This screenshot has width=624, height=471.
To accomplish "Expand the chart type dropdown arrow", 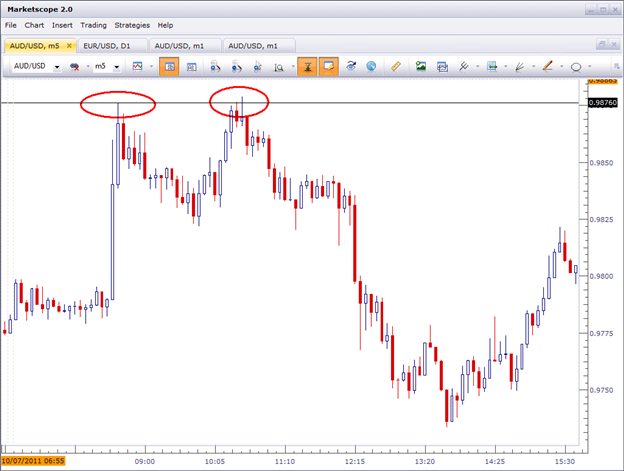I will 151,66.
